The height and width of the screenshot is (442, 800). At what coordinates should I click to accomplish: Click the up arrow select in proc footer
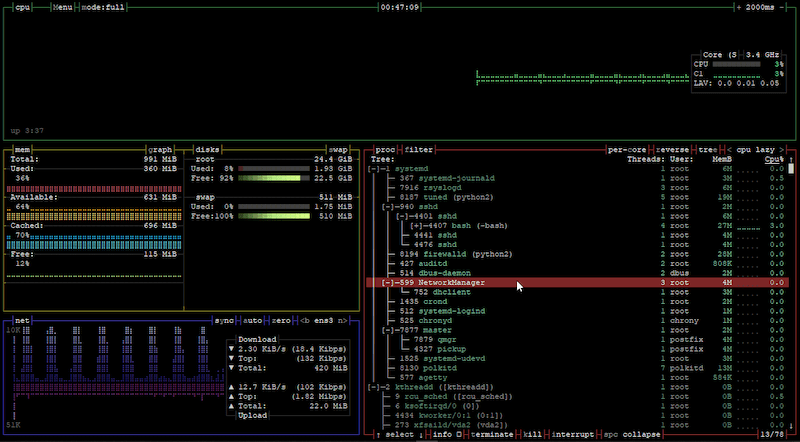coord(378,434)
